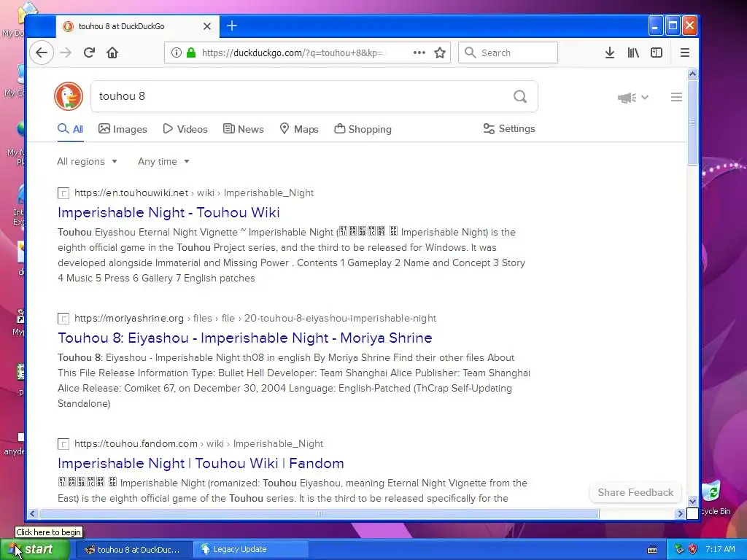747x560 pixels.
Task: Reload the current page
Action: [89, 52]
